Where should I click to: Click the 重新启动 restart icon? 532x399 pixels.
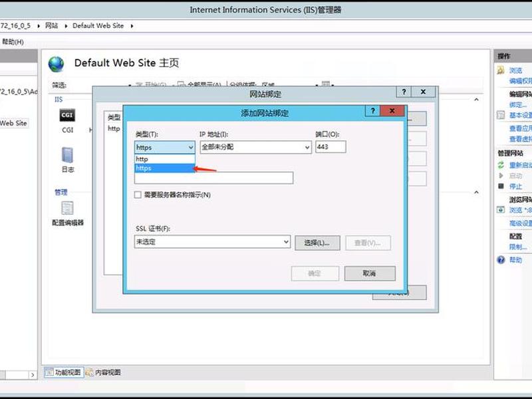point(501,165)
